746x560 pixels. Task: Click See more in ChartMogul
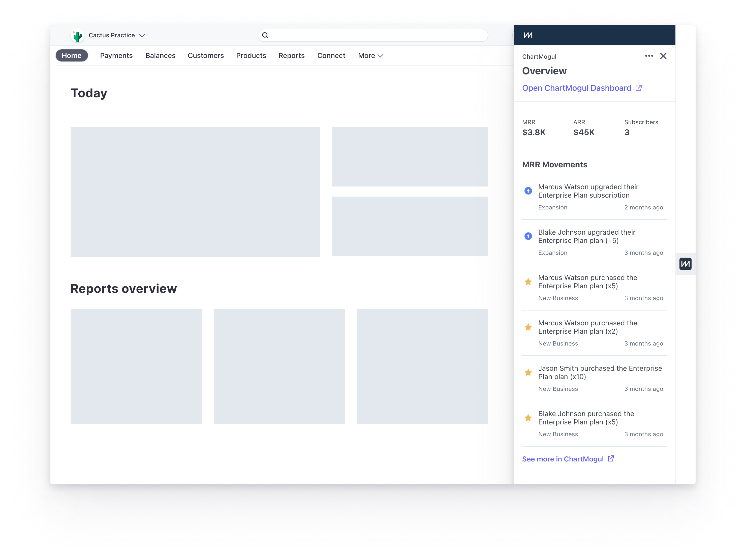pos(563,459)
